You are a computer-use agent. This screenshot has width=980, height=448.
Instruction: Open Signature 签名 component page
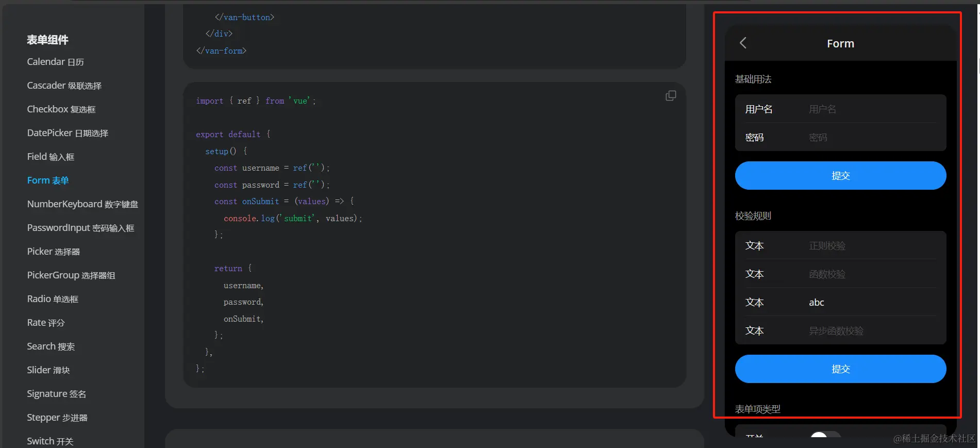tap(57, 394)
